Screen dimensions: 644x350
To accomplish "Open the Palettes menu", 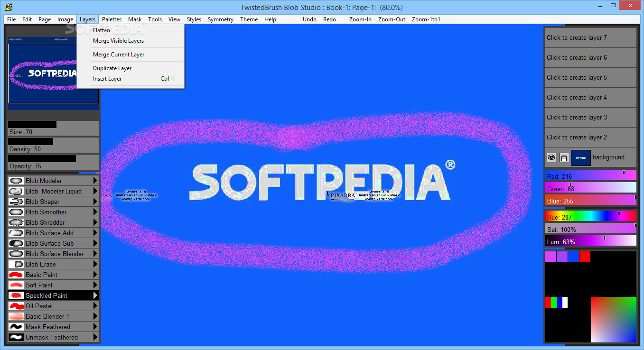I will [x=112, y=19].
